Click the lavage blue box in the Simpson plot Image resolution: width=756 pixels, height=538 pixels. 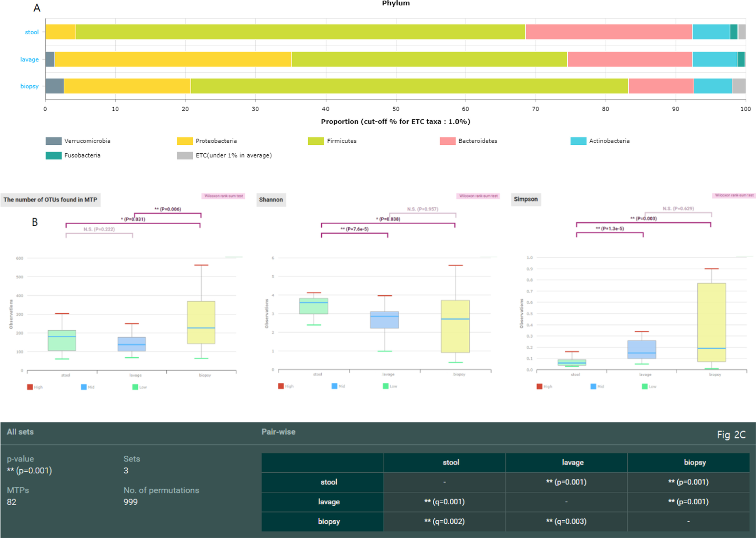(642, 350)
